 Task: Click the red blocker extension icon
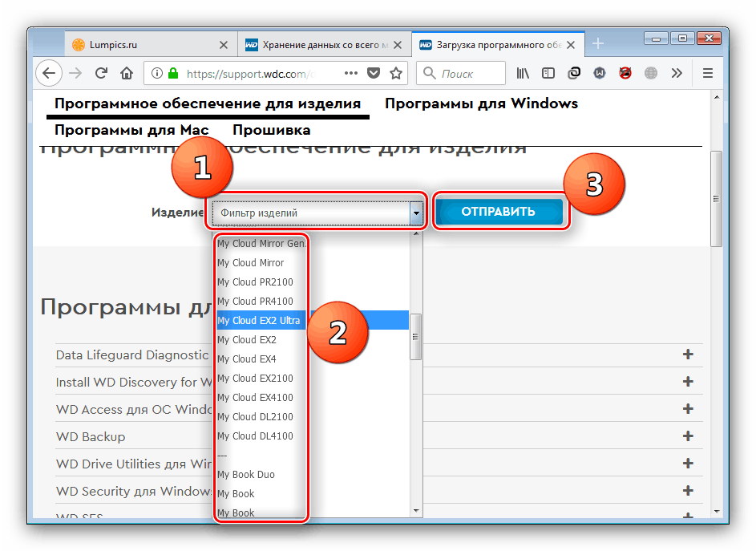point(625,73)
